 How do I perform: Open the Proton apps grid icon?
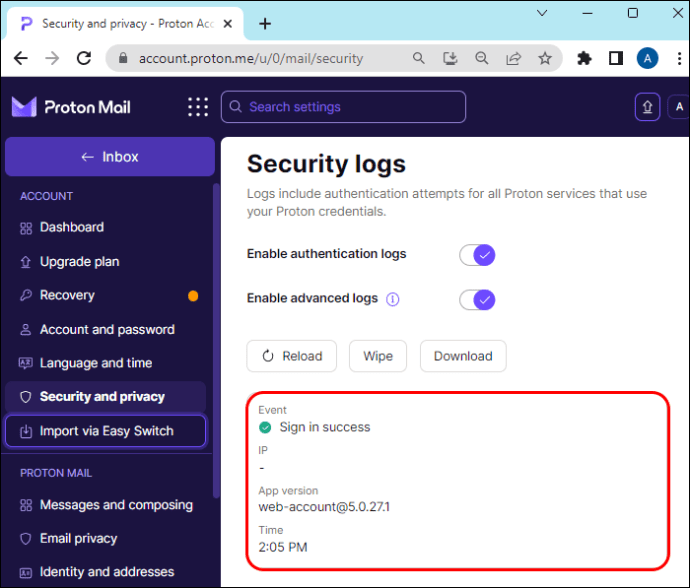coord(198,107)
